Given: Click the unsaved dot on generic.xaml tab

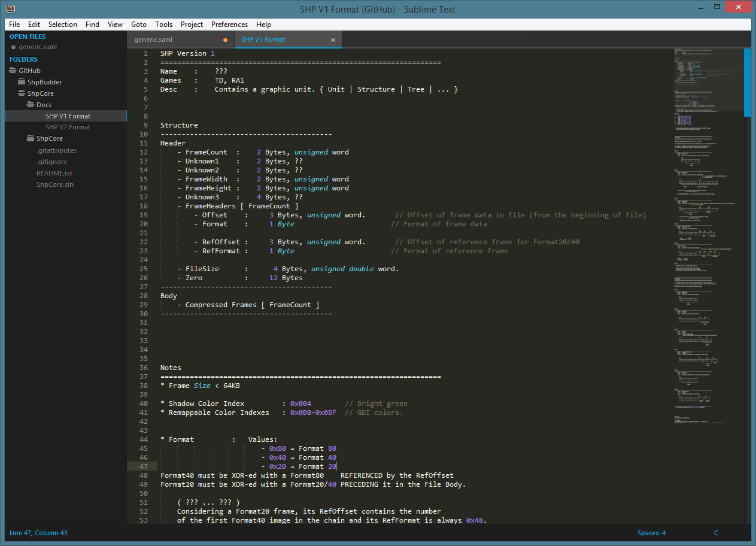Looking at the screenshot, I should click(x=225, y=40).
